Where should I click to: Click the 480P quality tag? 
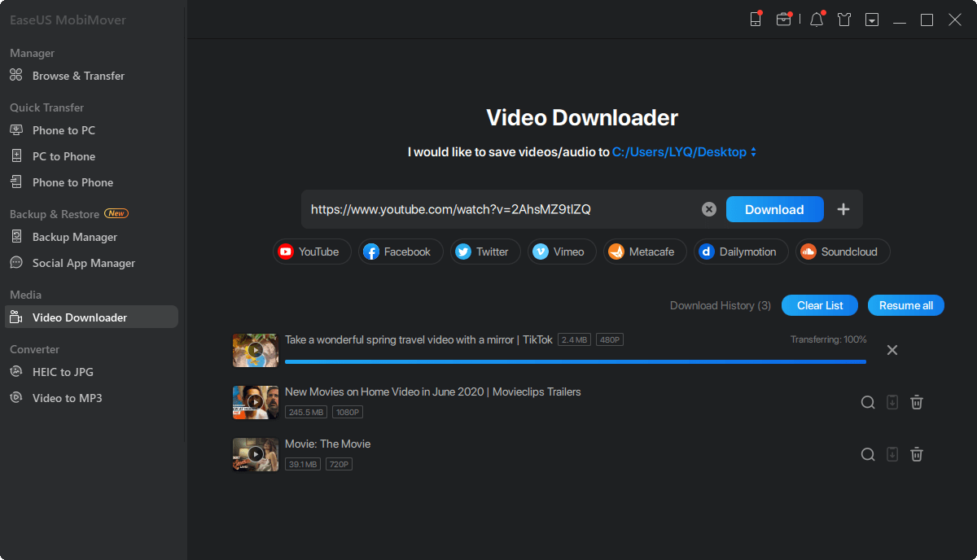coord(610,339)
